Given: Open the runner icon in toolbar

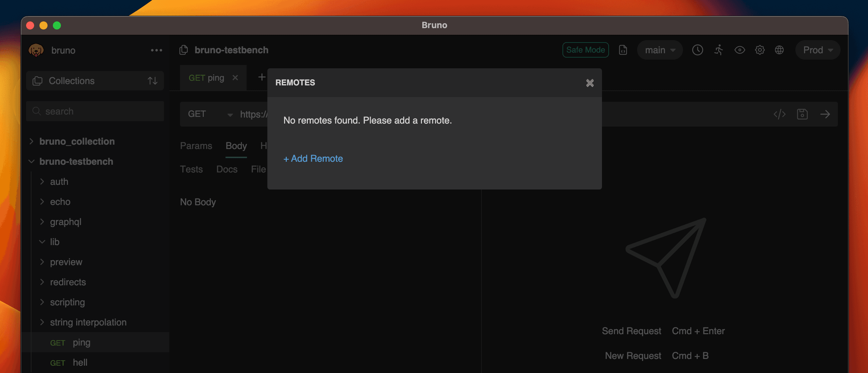Looking at the screenshot, I should point(718,50).
